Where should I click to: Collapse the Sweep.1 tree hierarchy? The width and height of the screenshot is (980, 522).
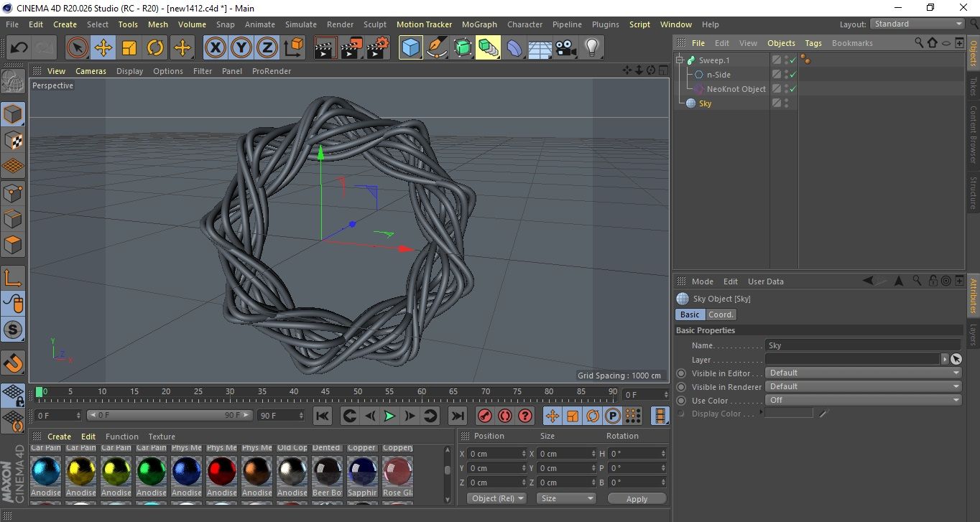click(680, 60)
